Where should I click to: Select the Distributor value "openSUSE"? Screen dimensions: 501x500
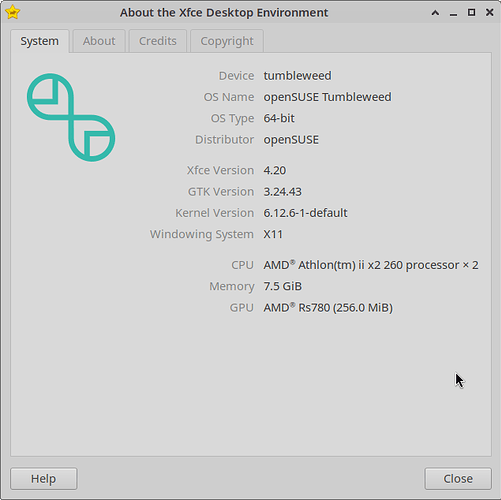tap(291, 140)
